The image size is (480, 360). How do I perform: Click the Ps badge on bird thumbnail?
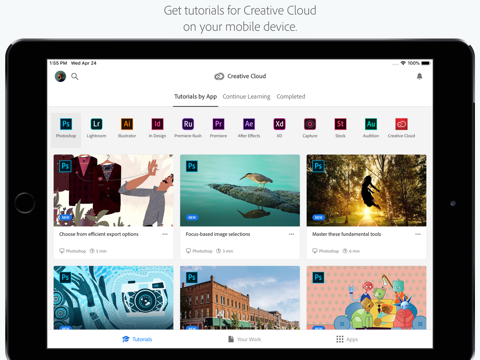[192, 166]
